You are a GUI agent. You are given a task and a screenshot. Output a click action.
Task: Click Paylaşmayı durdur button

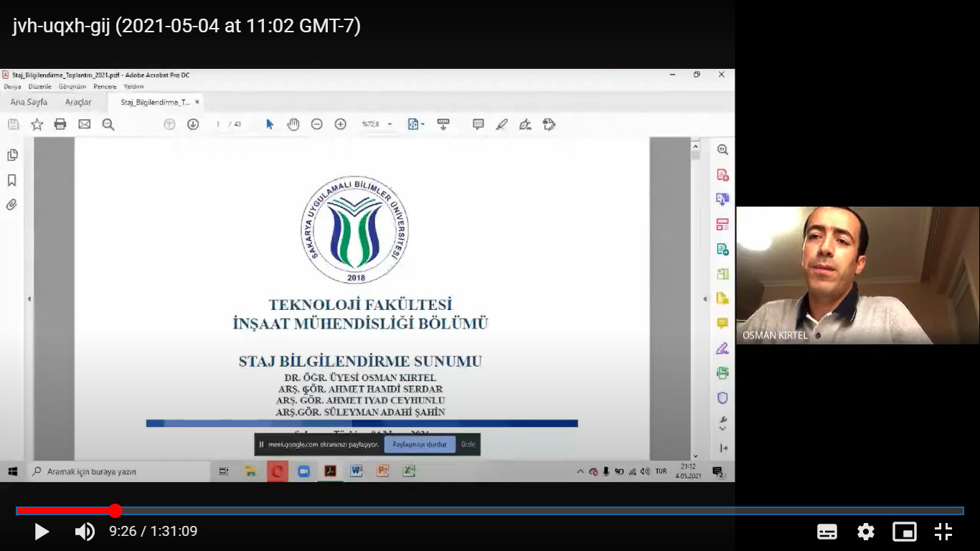(420, 445)
